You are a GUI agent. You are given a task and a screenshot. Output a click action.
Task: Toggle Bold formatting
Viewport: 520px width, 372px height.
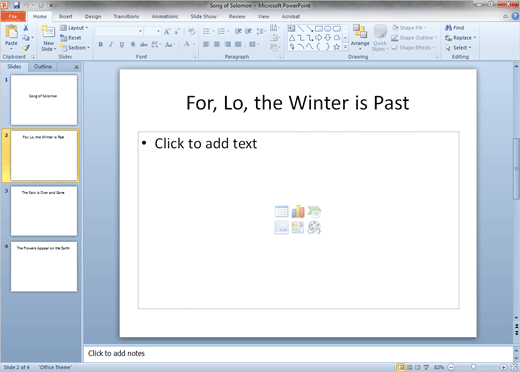[x=101, y=44]
